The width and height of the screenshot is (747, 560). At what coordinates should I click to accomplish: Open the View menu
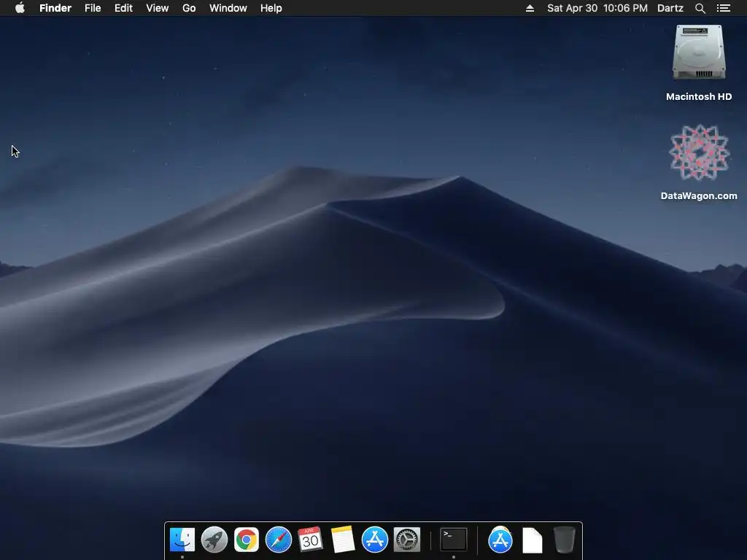pos(158,8)
